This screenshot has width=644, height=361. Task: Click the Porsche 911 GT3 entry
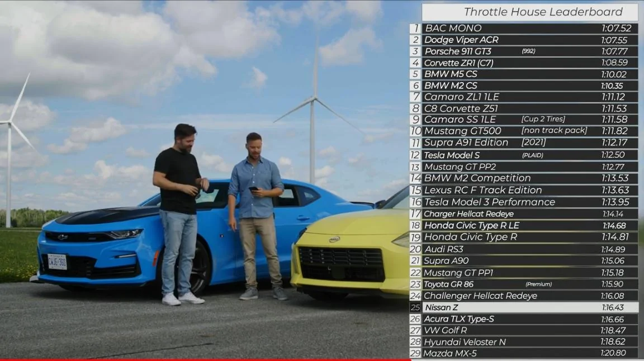[530, 51]
